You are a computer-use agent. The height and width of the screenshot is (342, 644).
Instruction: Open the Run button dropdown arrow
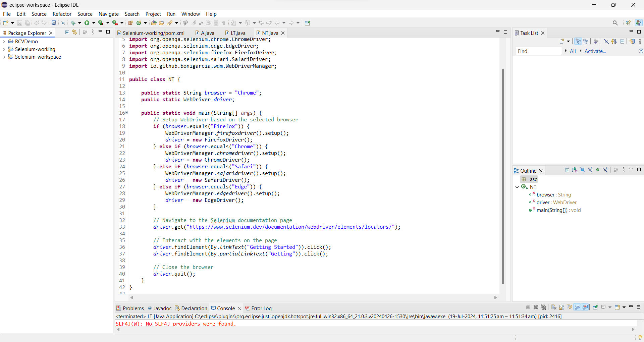94,23
